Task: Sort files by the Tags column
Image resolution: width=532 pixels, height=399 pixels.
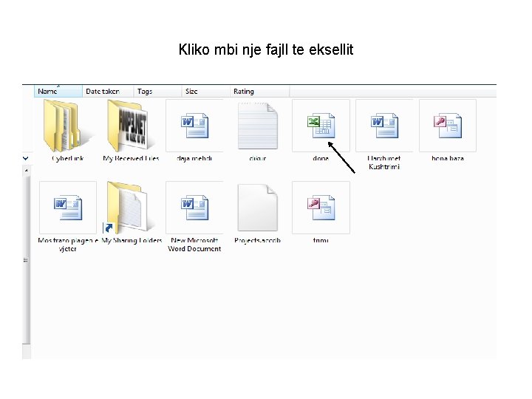Action: pyautogui.click(x=157, y=92)
